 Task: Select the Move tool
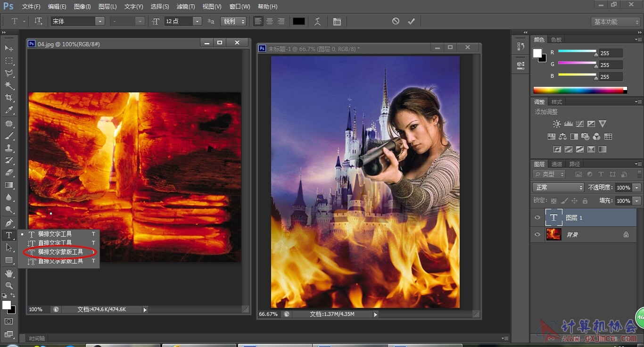click(9, 48)
